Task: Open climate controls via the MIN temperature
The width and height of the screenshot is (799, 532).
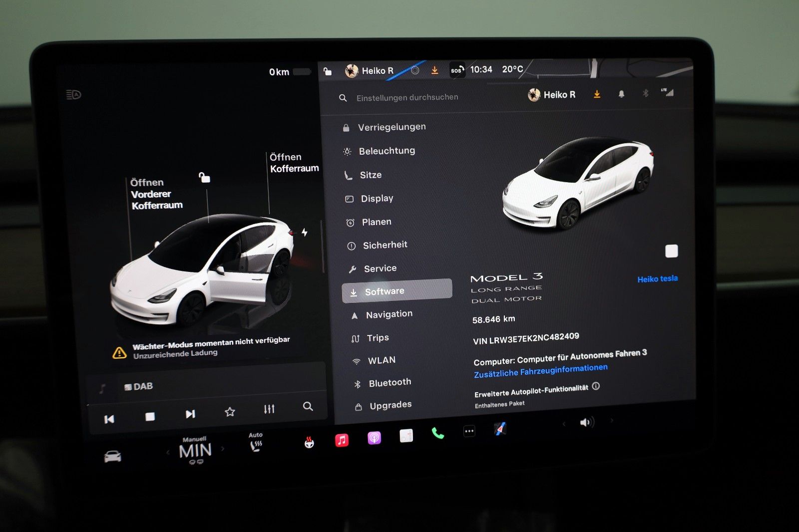Action: (x=195, y=451)
